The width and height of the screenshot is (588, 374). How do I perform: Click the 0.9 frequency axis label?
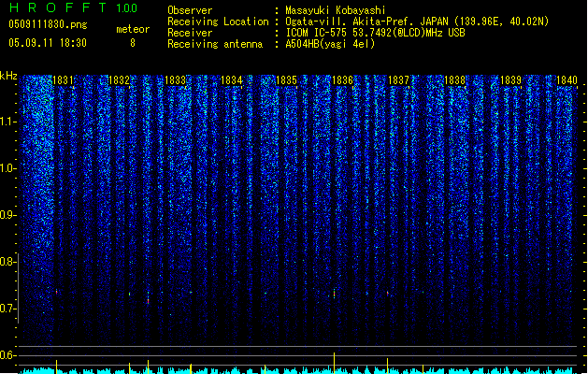[8, 215]
